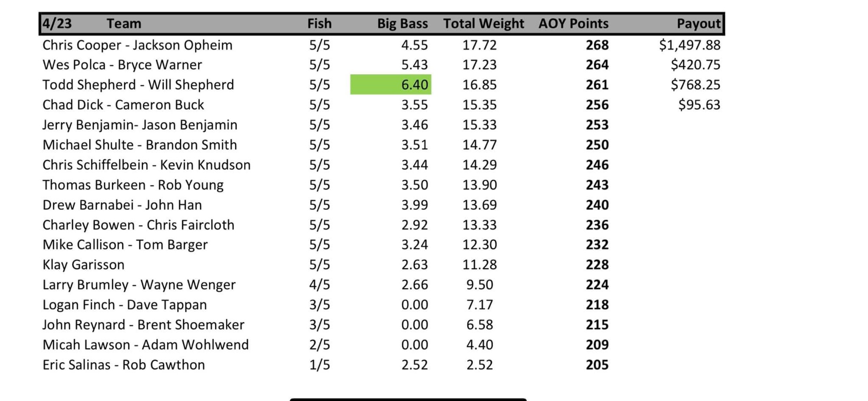
Task: Select the $768.25 payout value
Action: click(695, 85)
